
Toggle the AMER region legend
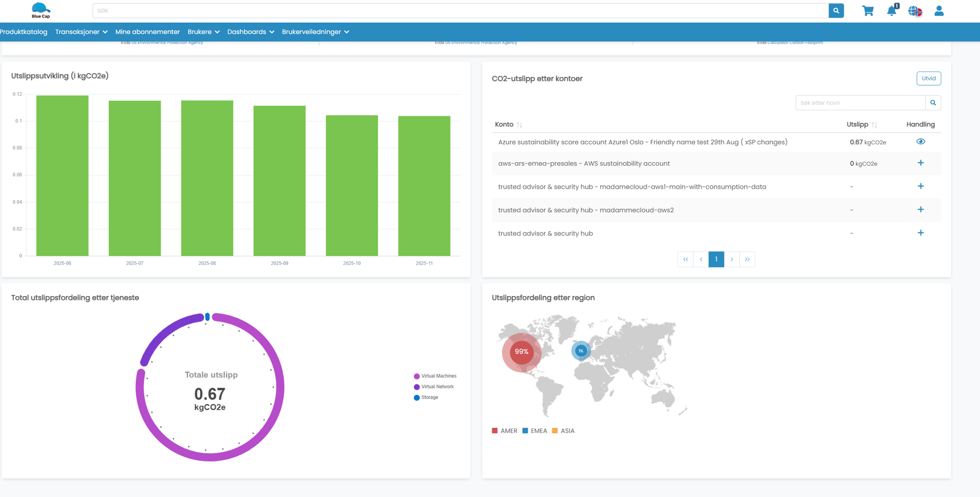pyautogui.click(x=505, y=431)
